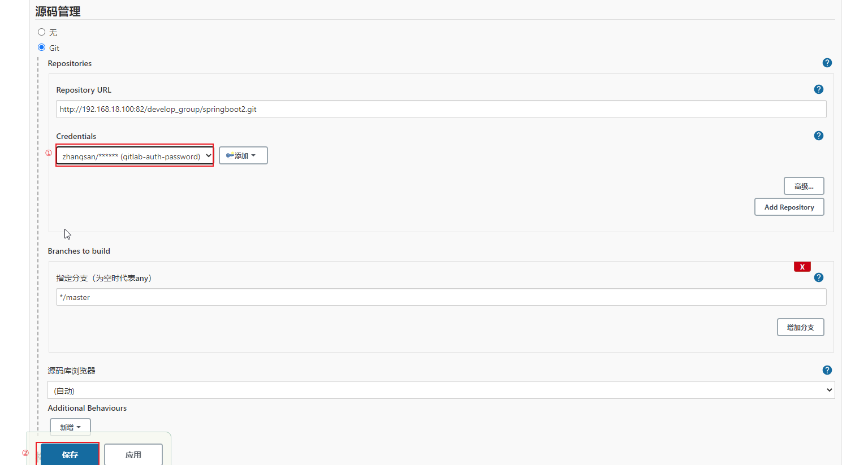Click the Add Repository button
This screenshot has height=465, width=868.
point(789,207)
